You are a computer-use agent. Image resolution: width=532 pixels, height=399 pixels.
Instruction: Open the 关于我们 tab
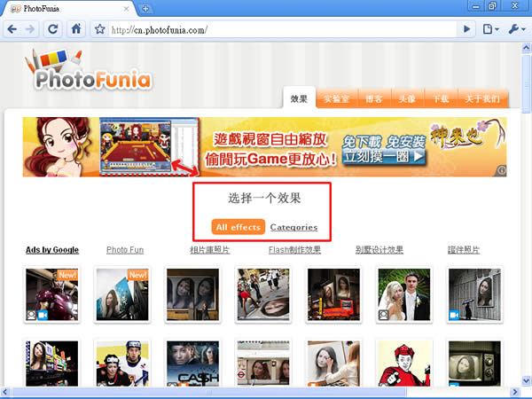coord(482,98)
